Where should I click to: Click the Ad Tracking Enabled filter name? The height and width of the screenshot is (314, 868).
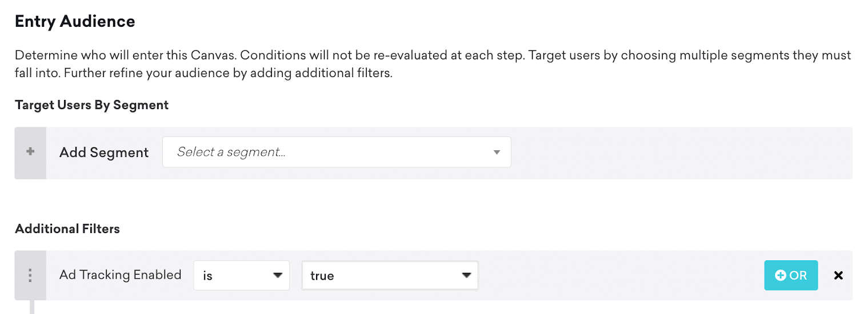pyautogui.click(x=120, y=275)
